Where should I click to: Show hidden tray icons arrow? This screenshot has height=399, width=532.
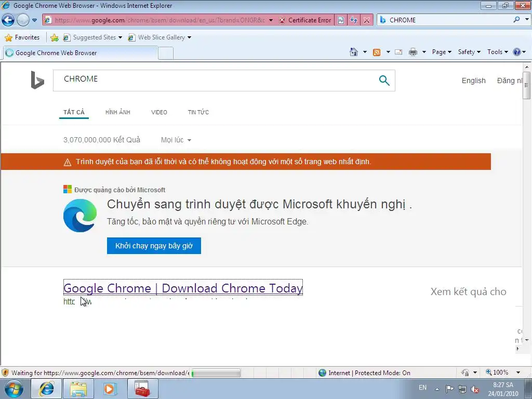(x=437, y=389)
